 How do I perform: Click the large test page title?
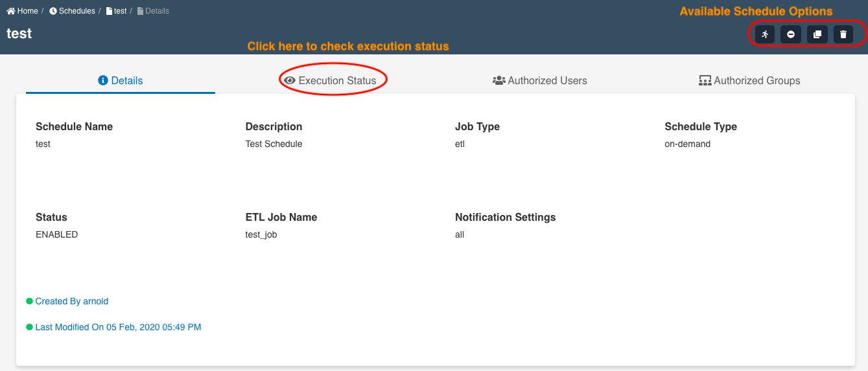tap(19, 34)
